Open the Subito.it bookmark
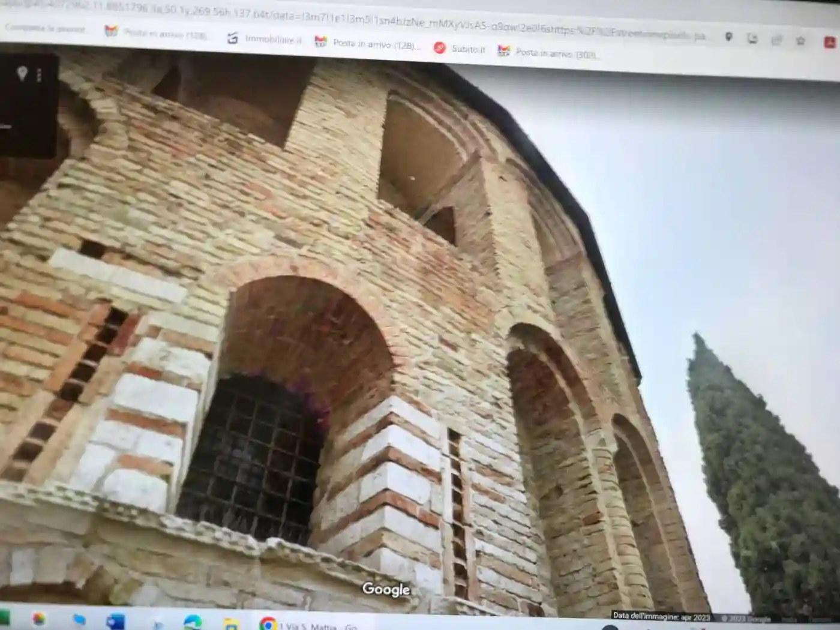 pyautogui.click(x=460, y=49)
